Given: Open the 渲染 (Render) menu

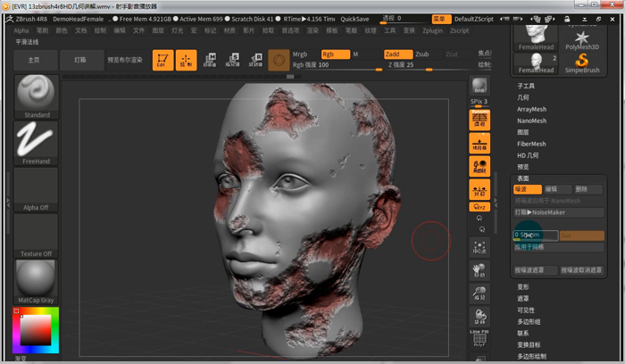Looking at the screenshot, I should (x=312, y=30).
